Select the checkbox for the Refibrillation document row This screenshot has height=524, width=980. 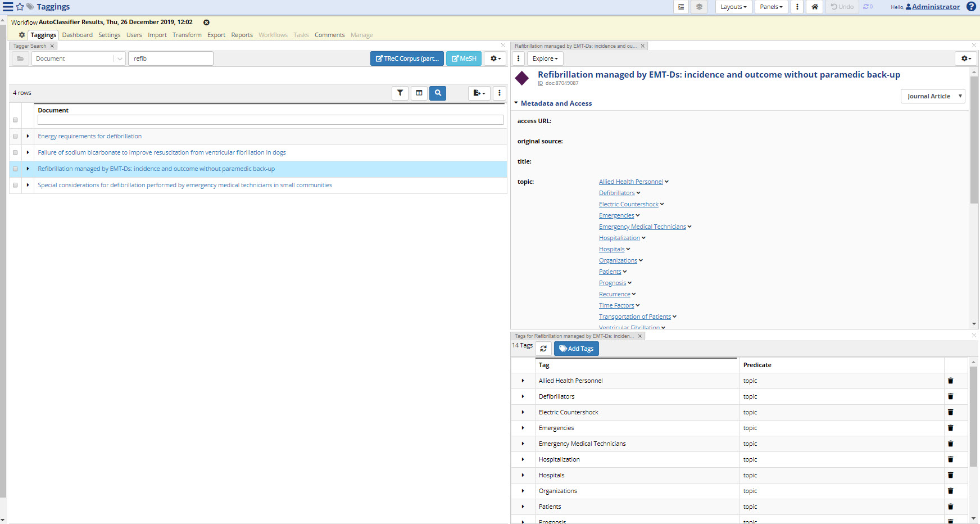[15, 168]
